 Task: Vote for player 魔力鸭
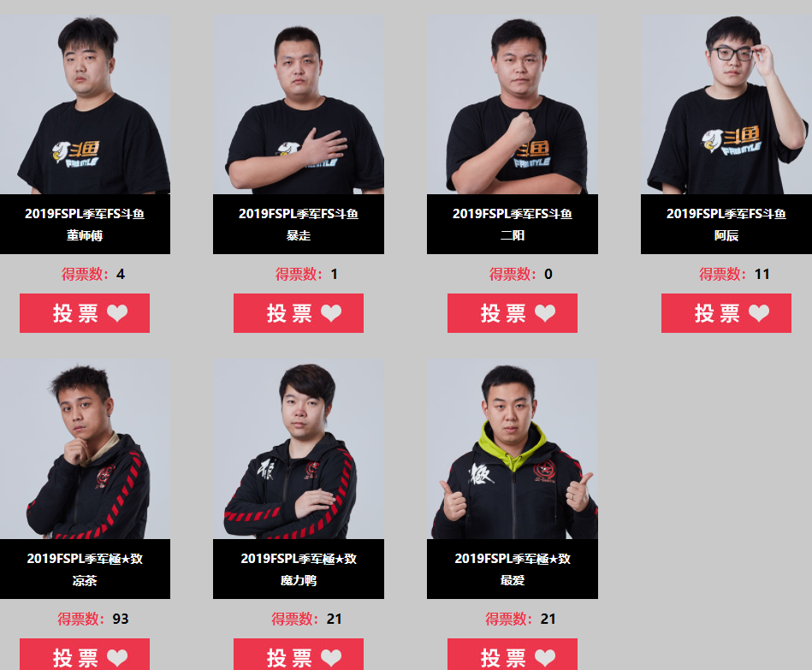point(299,654)
